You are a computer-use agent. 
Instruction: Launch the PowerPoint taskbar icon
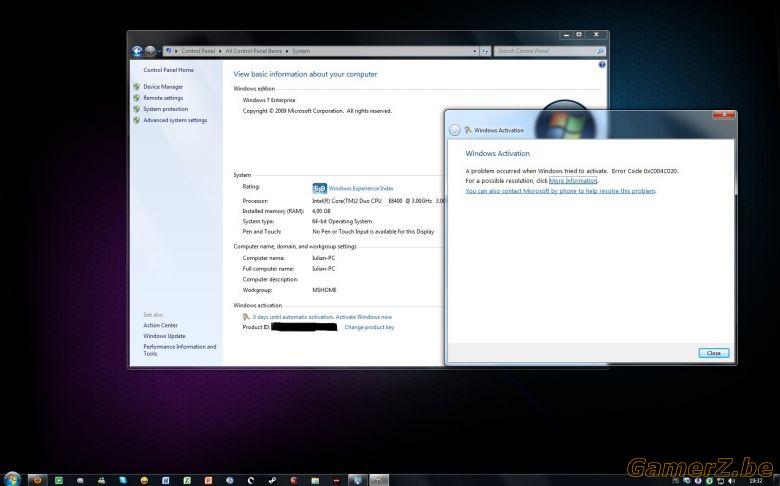[x=208, y=481]
